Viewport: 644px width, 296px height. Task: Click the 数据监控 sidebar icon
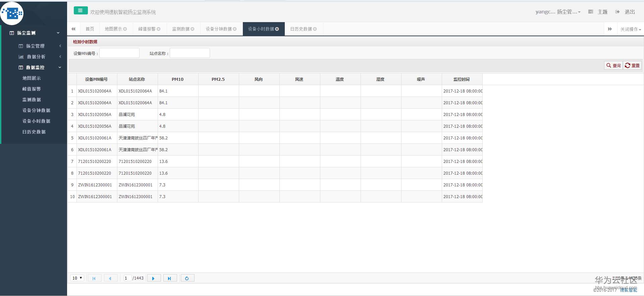(x=21, y=68)
